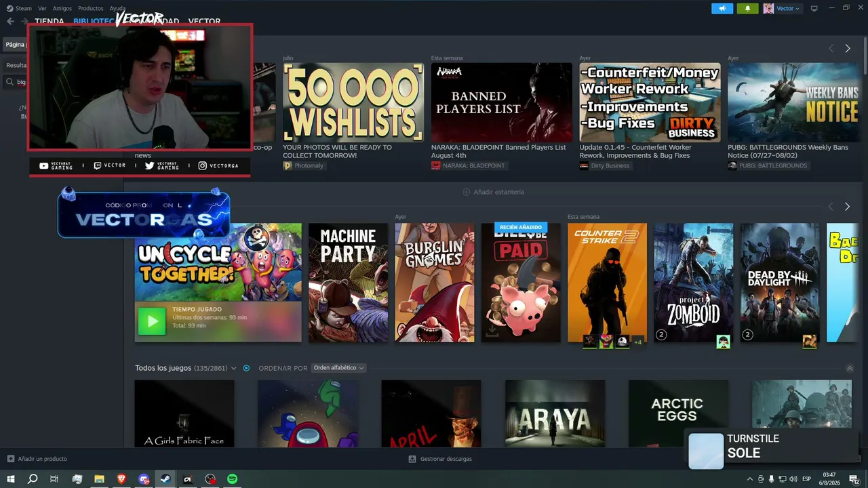Screen dimensions: 868x488
Task: Open A Girls Fabric Face game tile
Action: point(184,413)
